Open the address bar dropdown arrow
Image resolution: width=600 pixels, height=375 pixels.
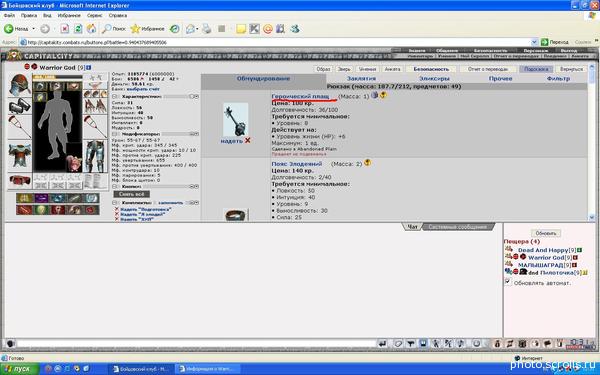(534, 42)
